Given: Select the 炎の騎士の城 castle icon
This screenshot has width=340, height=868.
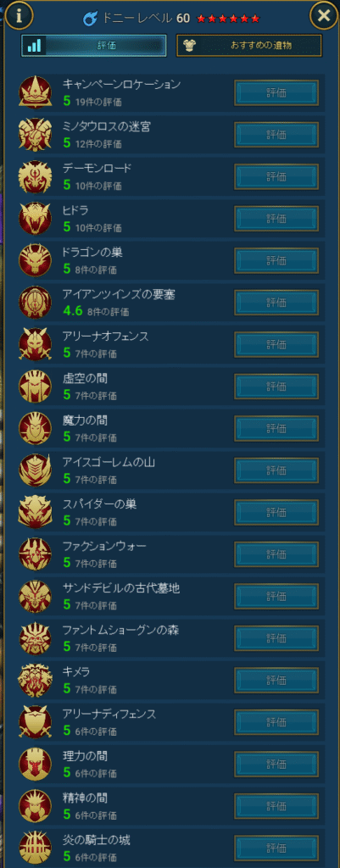Looking at the screenshot, I should (x=36, y=848).
